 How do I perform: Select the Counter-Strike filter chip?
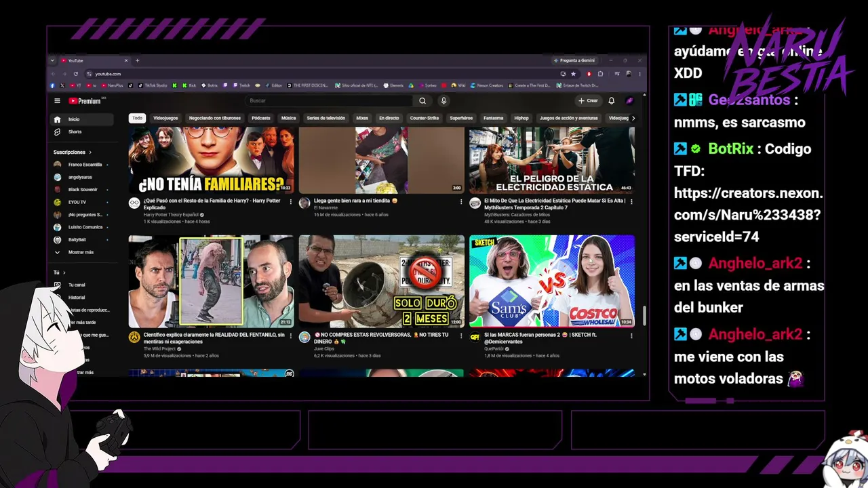point(425,118)
